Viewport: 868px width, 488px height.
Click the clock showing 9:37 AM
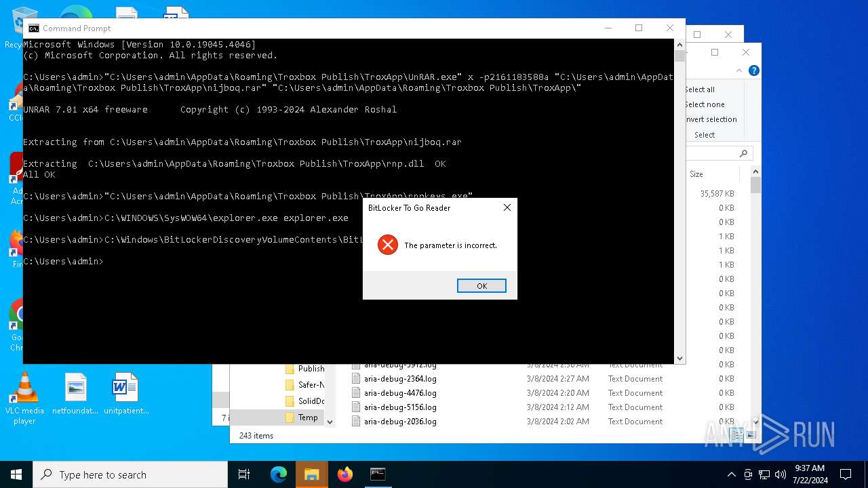click(809, 468)
